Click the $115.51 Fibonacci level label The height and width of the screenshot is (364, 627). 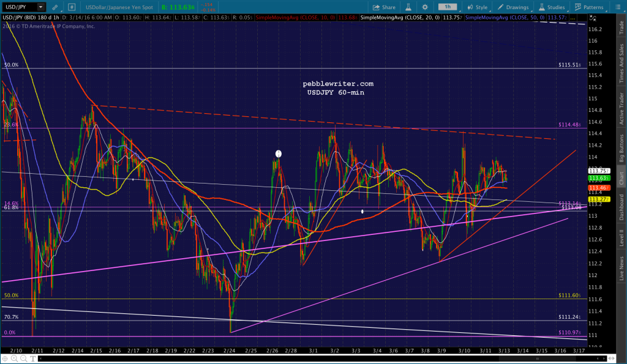coord(569,65)
